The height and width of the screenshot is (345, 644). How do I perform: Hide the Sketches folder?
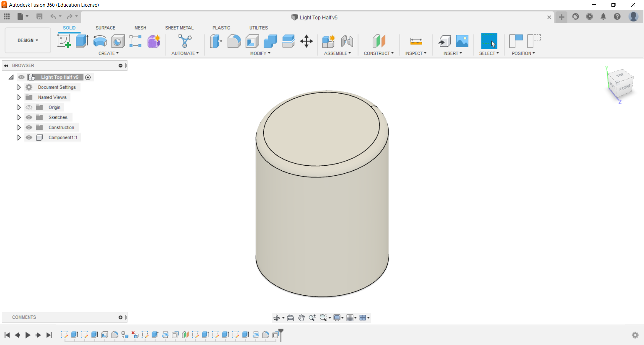(x=29, y=117)
